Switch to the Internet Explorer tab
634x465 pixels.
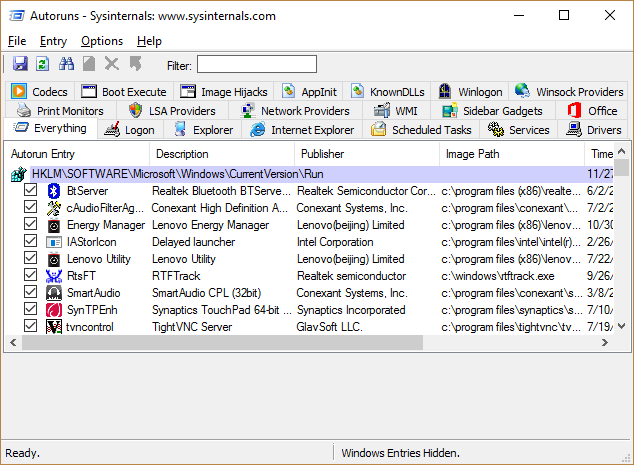click(x=302, y=130)
